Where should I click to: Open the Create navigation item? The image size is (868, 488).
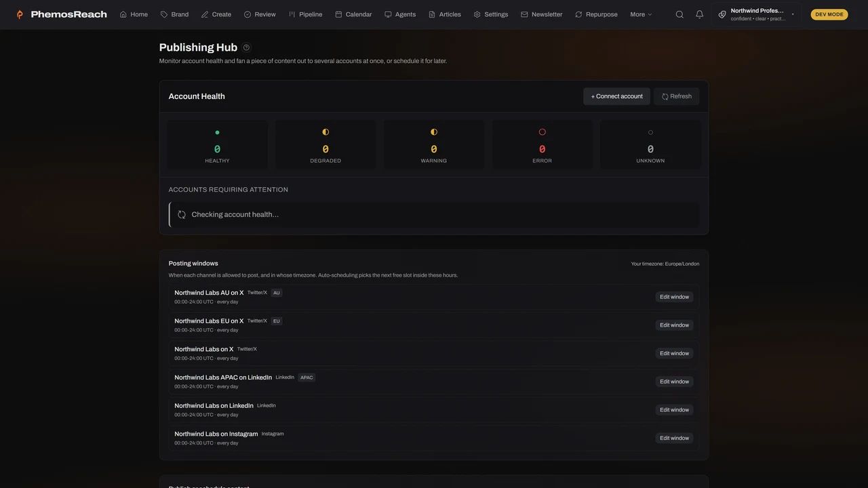216,14
